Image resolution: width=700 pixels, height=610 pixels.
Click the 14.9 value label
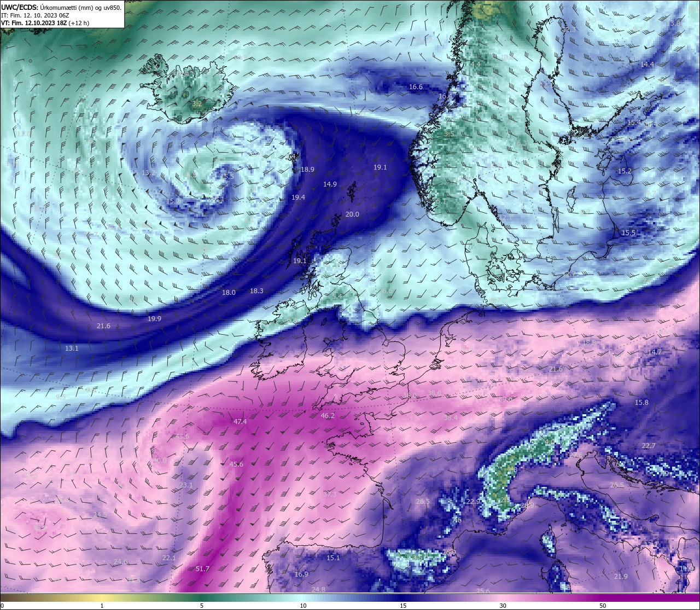pyautogui.click(x=330, y=184)
